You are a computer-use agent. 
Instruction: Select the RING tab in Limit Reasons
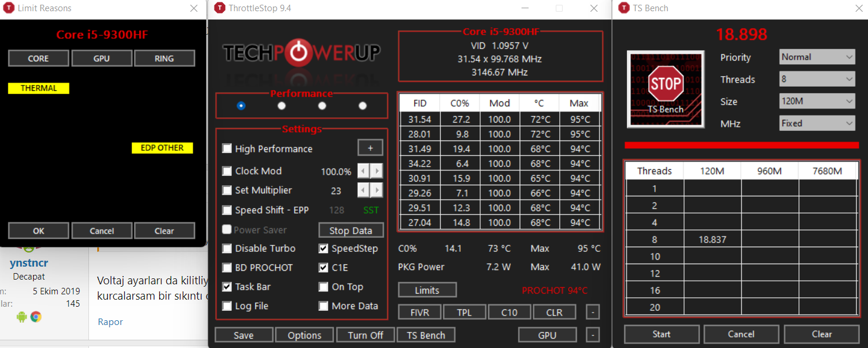(164, 58)
